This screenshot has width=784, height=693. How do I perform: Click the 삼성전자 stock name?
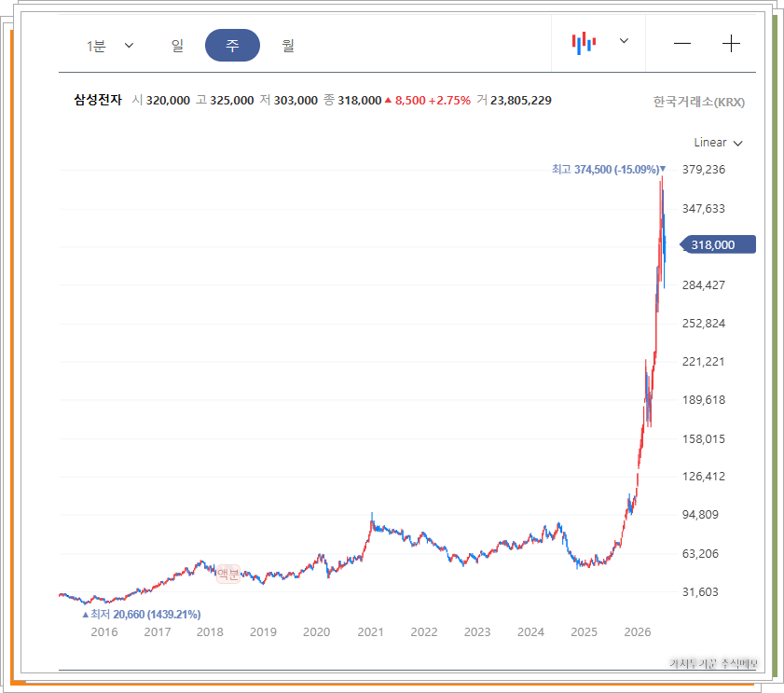[x=98, y=100]
